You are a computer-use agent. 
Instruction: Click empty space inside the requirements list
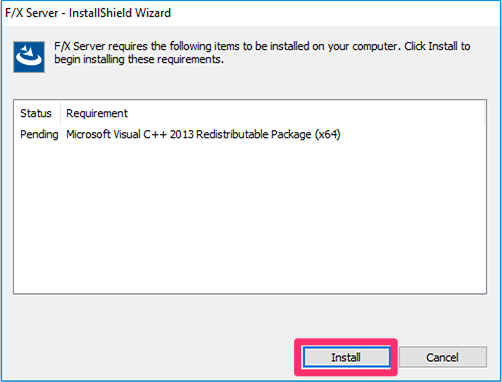[x=250, y=217]
